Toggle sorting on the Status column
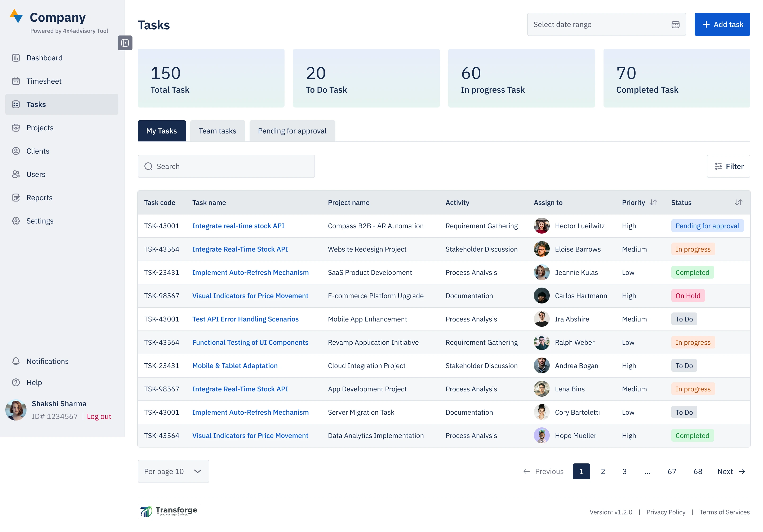The image size is (763, 532). click(738, 202)
